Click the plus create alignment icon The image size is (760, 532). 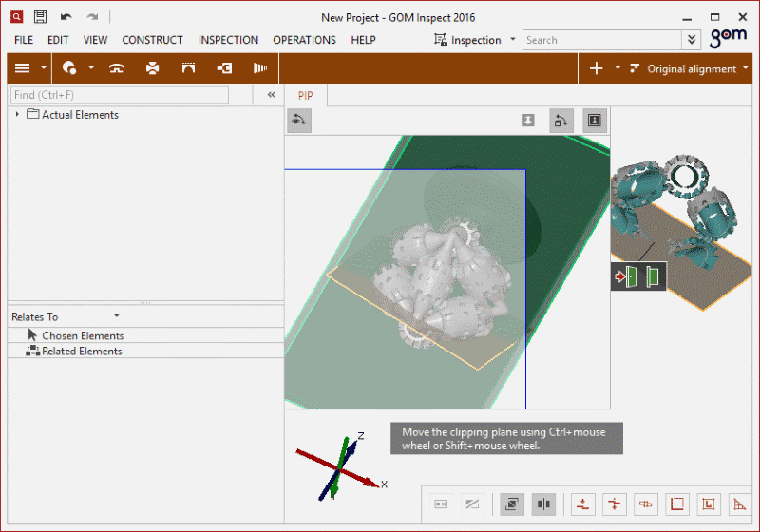[x=597, y=68]
